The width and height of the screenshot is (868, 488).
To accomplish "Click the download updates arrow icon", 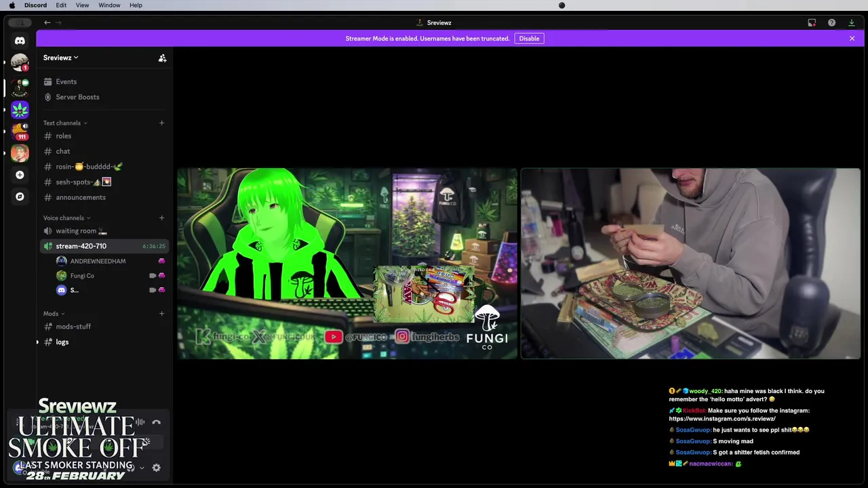I will click(x=852, y=22).
